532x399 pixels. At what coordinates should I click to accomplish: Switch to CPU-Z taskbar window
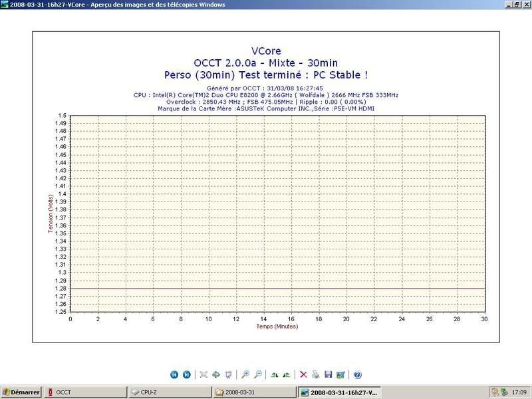[170, 392]
